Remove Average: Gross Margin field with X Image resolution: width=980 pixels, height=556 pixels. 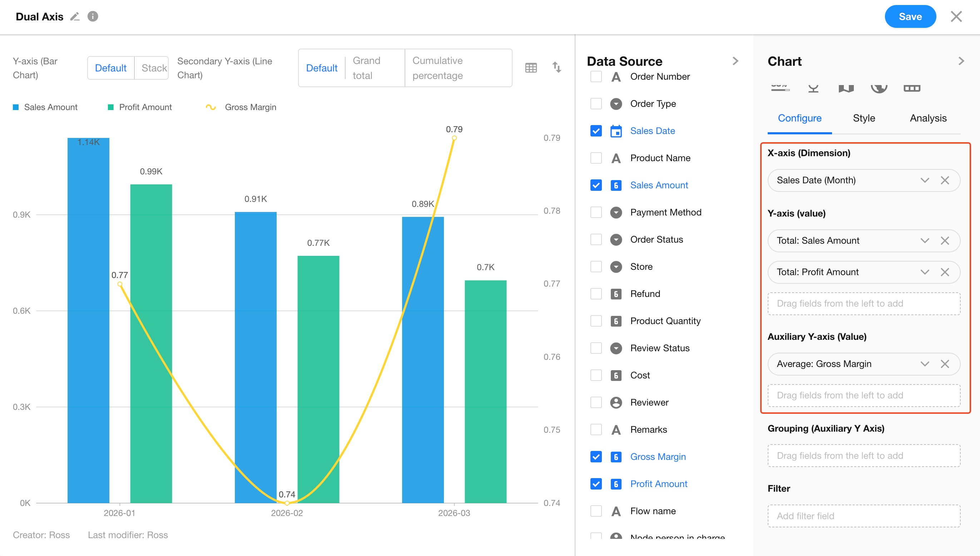click(945, 364)
